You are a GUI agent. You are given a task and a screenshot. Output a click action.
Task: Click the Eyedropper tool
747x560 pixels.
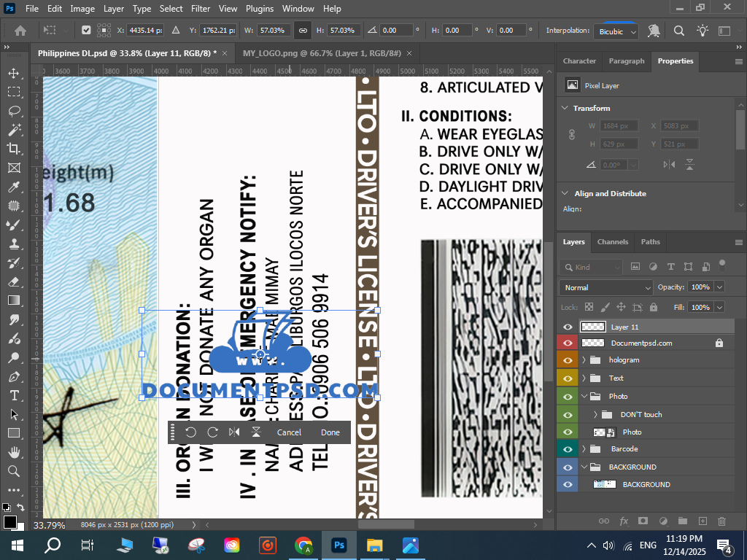pyautogui.click(x=14, y=187)
